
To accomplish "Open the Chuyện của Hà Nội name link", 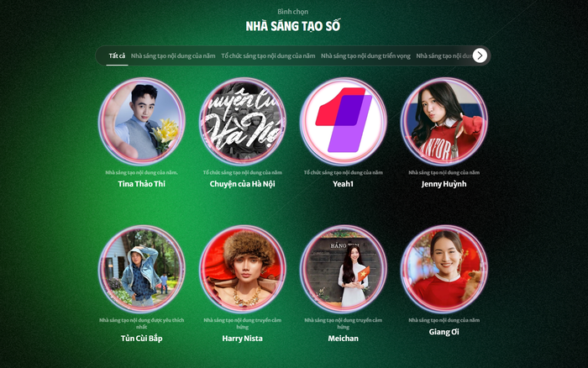I will pos(242,184).
